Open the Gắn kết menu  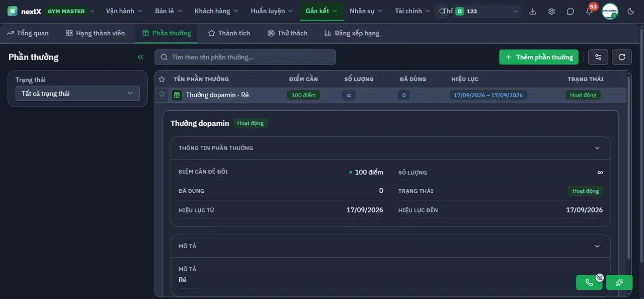pos(321,11)
